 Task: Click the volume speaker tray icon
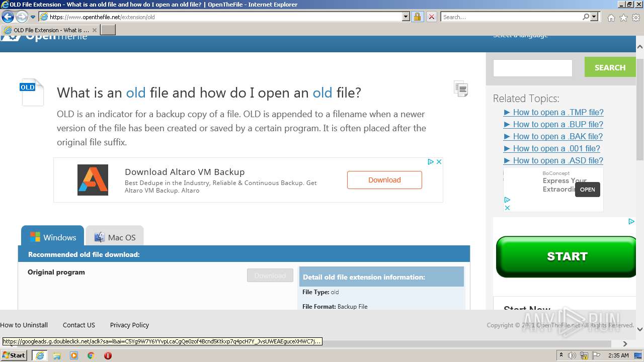tap(572, 355)
